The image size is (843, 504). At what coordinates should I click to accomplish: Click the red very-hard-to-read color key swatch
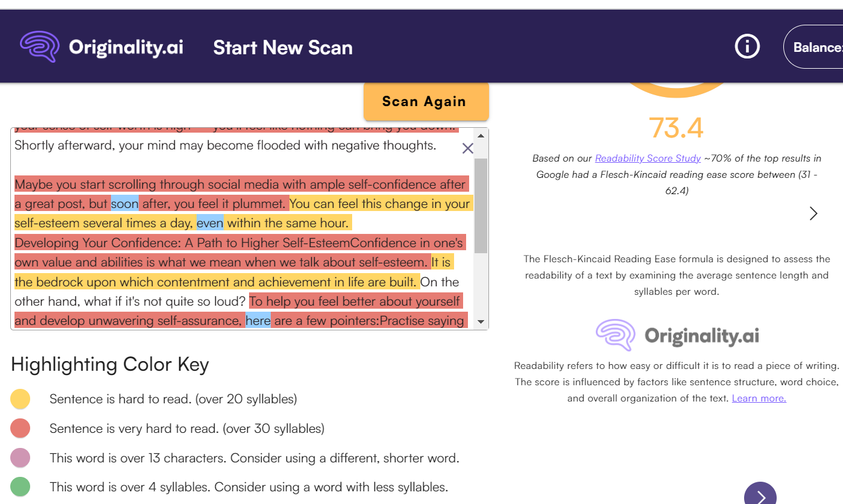point(21,429)
